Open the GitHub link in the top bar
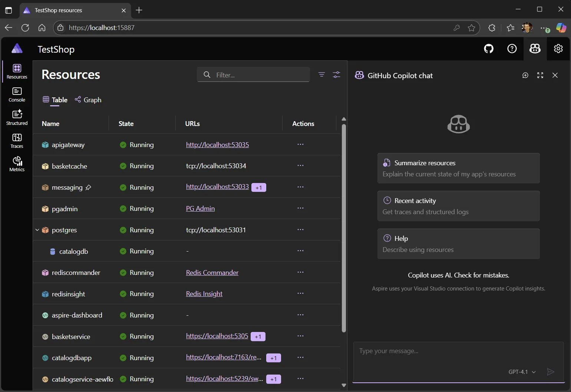This screenshot has width=571, height=392. [x=489, y=49]
